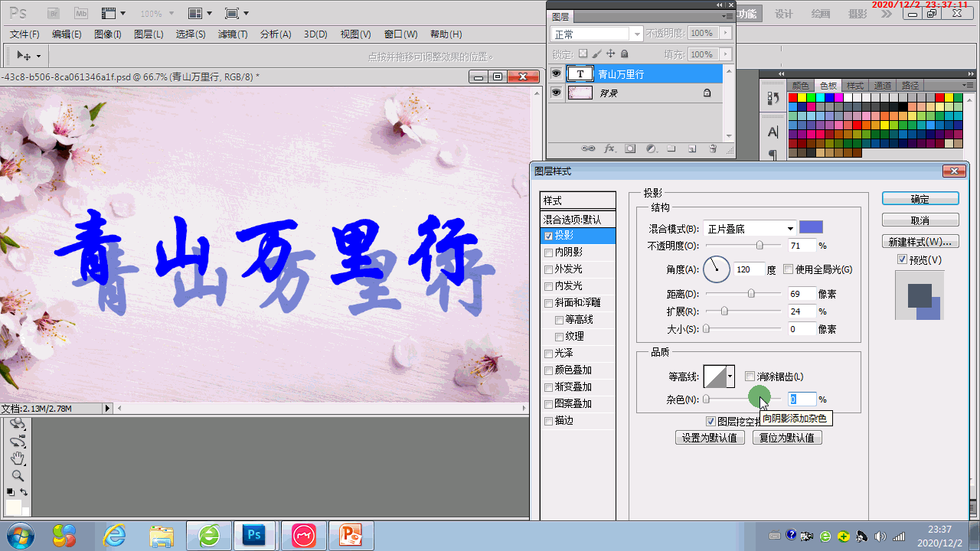Viewport: 980px width, 551px height.
Task: Select the Hand tool
Action: tap(17, 458)
